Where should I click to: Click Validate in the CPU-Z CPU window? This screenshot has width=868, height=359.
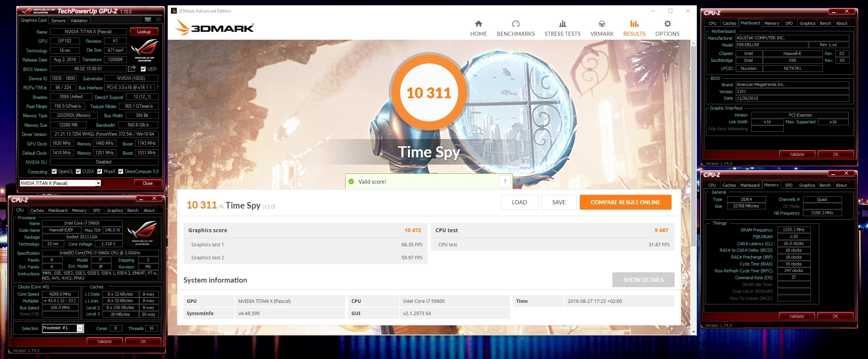(x=104, y=341)
